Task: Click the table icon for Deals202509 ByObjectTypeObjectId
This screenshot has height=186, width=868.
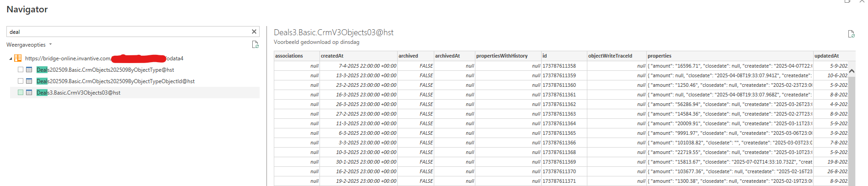Action: (x=29, y=81)
